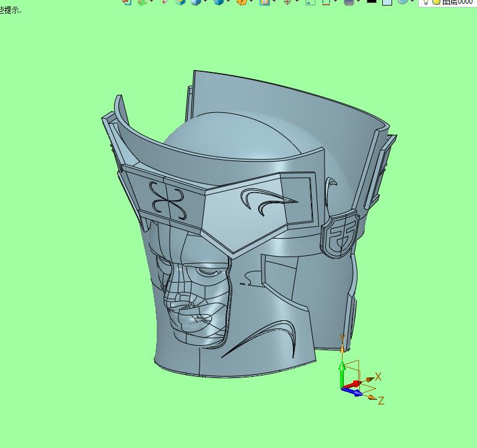
Task: Click the green striped surface toolbar icon
Action: 142,2
